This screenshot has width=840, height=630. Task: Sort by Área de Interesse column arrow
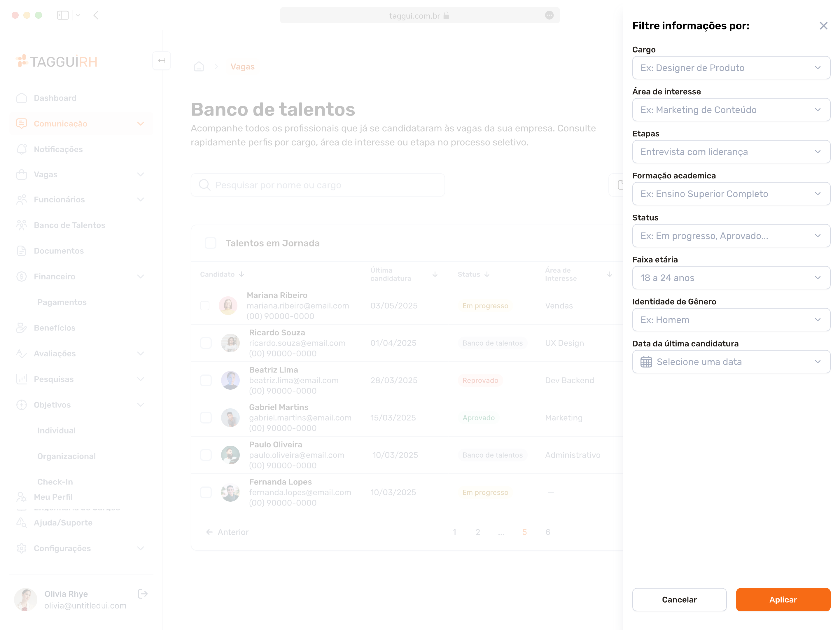point(610,274)
